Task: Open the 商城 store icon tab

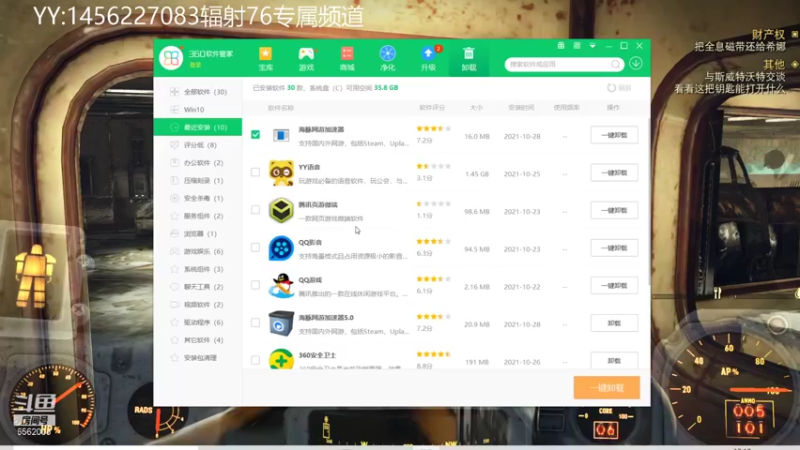Action: pos(347,59)
